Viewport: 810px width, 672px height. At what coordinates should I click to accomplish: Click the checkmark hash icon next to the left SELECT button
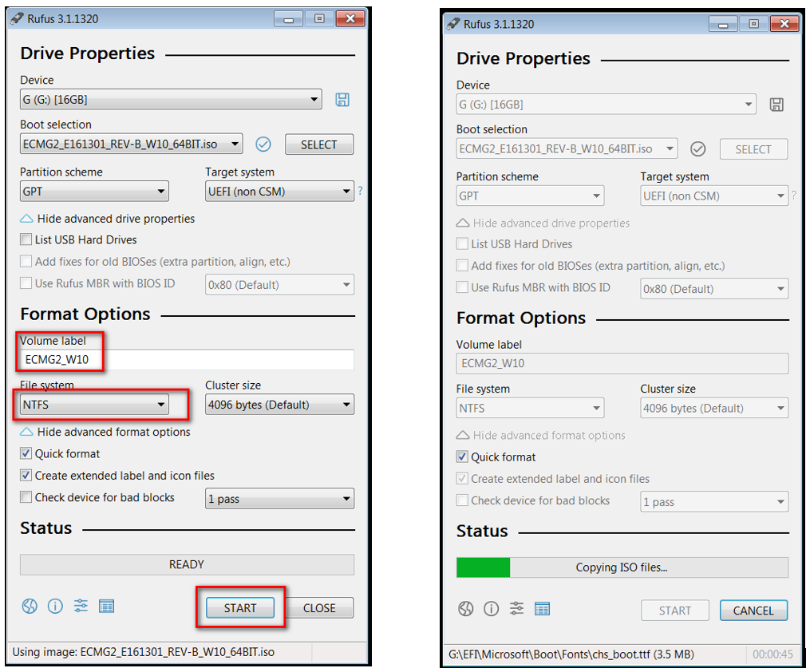pos(263,144)
